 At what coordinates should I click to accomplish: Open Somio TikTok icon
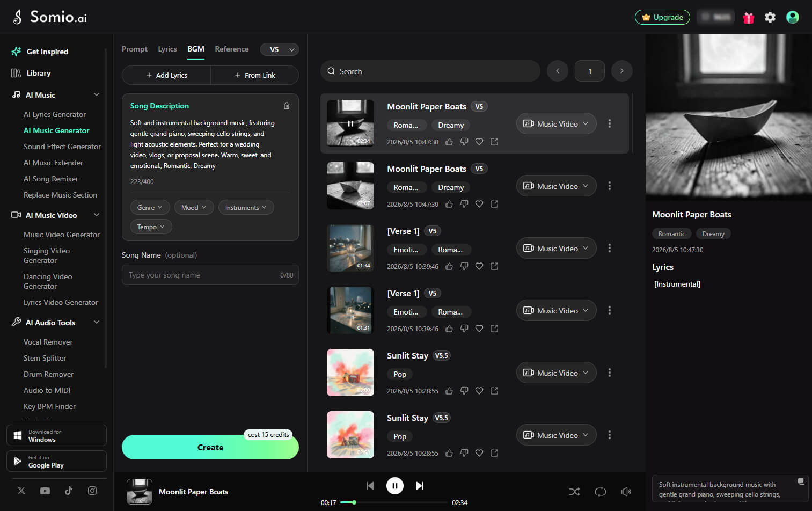pos(69,490)
